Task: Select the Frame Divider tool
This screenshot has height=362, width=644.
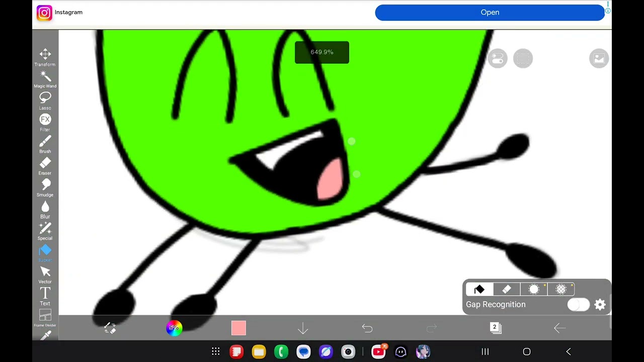Action: (x=45, y=318)
